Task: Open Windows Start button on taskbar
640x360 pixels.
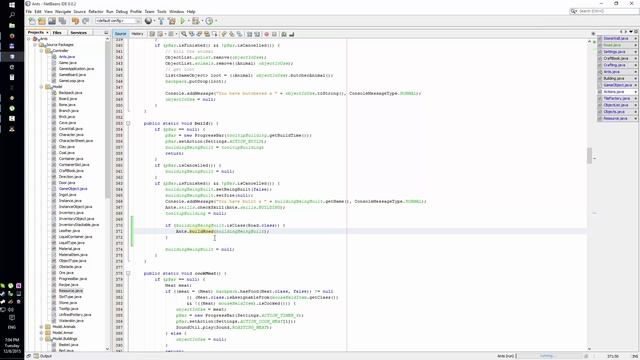Action: tap(12, 5)
